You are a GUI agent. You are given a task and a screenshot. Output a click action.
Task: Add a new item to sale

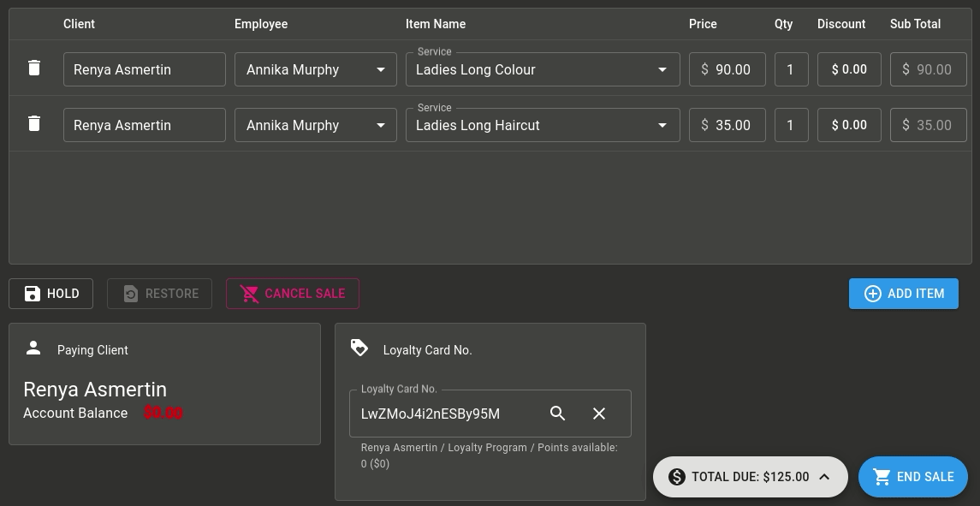(904, 294)
